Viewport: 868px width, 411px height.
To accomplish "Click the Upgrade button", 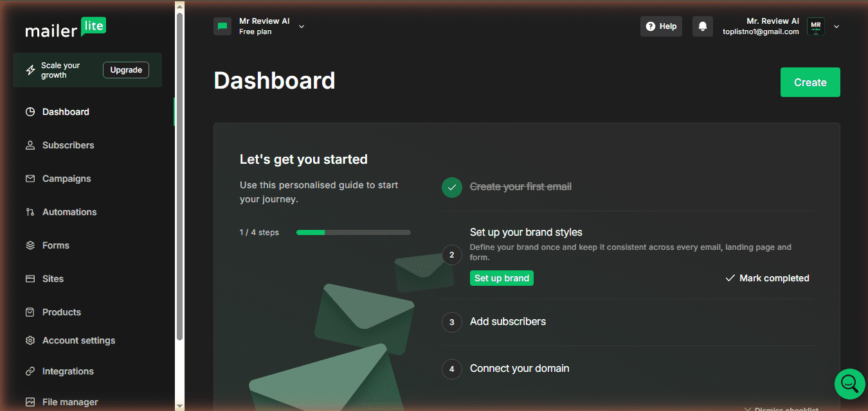I will coord(126,70).
